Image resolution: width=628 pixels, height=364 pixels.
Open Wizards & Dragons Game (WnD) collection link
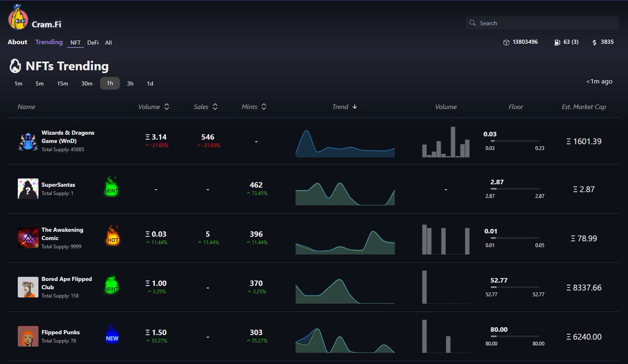68,137
